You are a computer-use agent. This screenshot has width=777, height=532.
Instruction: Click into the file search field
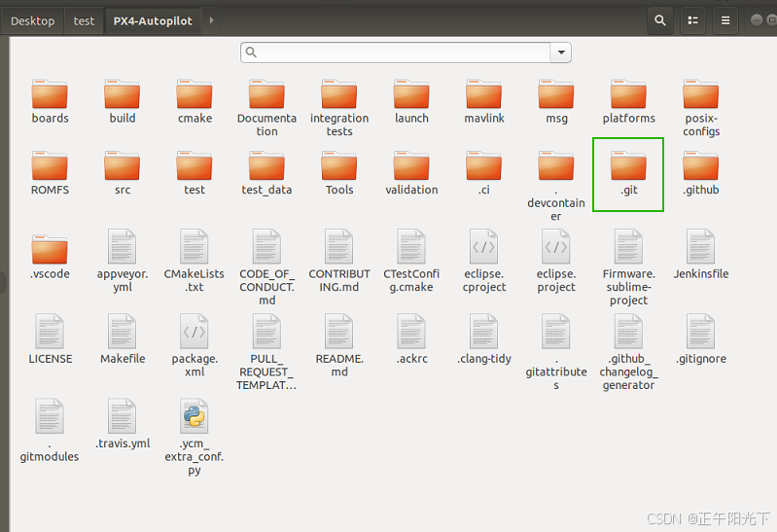[x=396, y=53]
